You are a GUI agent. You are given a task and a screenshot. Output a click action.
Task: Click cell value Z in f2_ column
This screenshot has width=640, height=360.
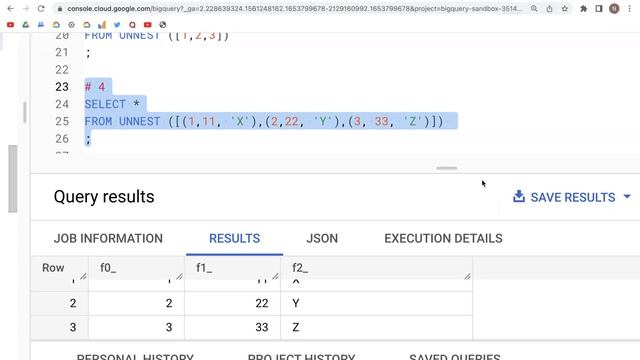click(296, 327)
